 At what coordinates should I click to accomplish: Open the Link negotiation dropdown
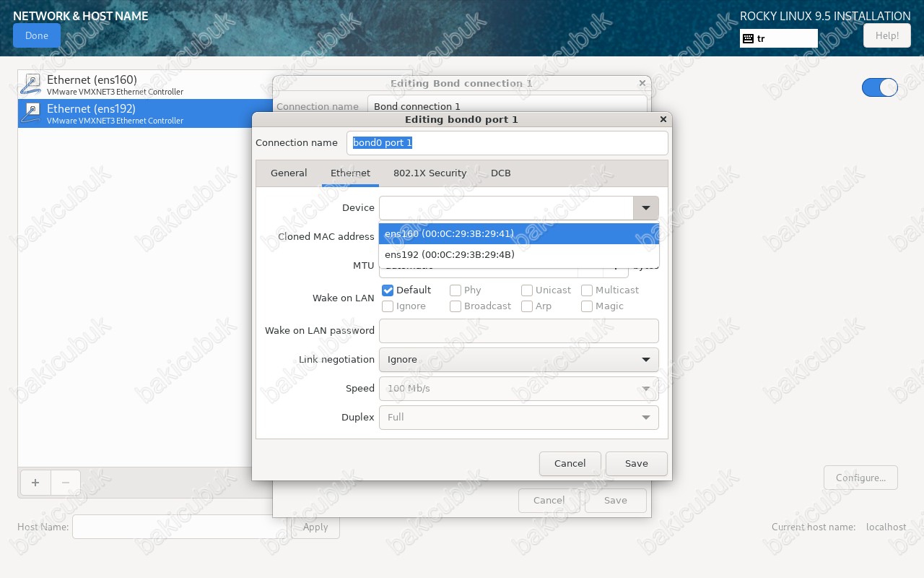tap(518, 360)
